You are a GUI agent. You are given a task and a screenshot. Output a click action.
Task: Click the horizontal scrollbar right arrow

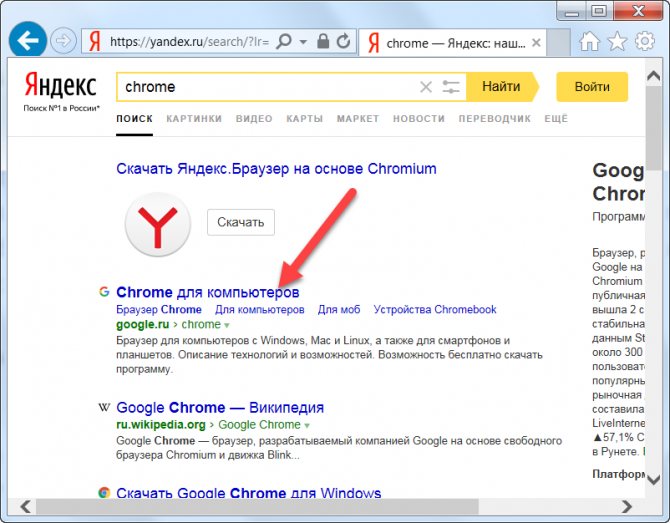coord(627,507)
